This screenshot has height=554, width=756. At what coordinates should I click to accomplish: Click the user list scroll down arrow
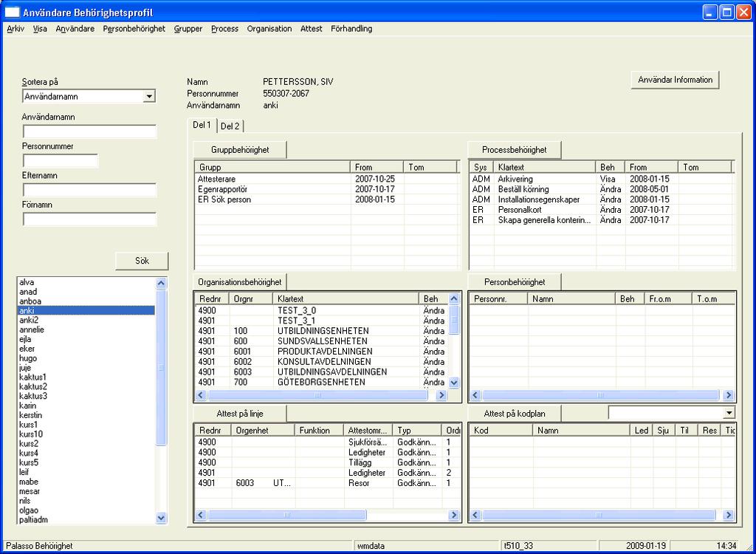[x=161, y=518]
